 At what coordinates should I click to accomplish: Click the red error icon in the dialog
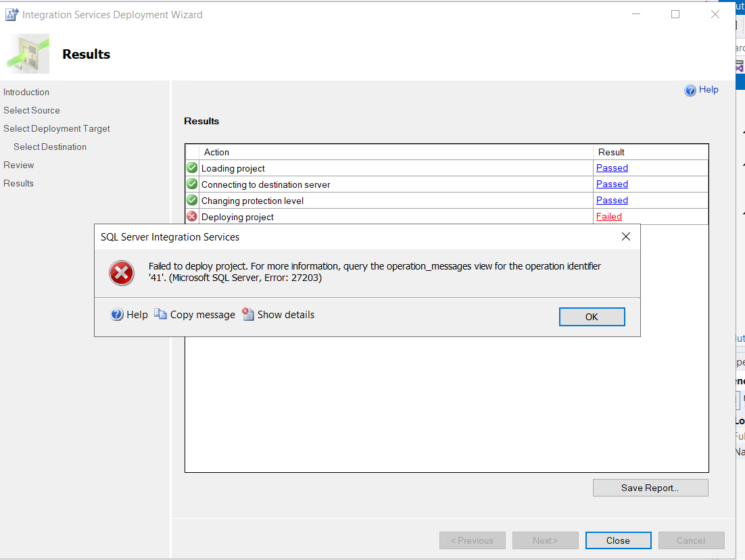pyautogui.click(x=122, y=273)
